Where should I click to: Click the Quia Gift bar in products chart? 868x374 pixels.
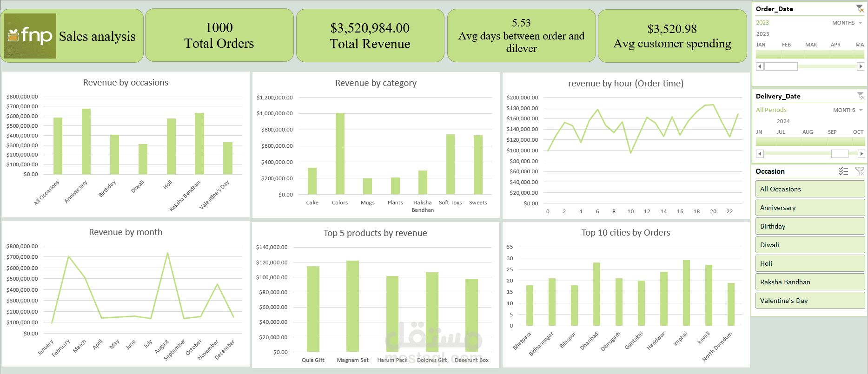click(x=313, y=309)
